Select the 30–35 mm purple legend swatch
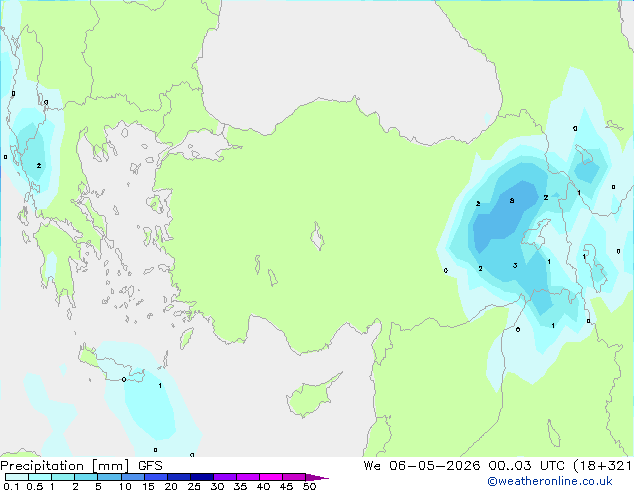 224,477
